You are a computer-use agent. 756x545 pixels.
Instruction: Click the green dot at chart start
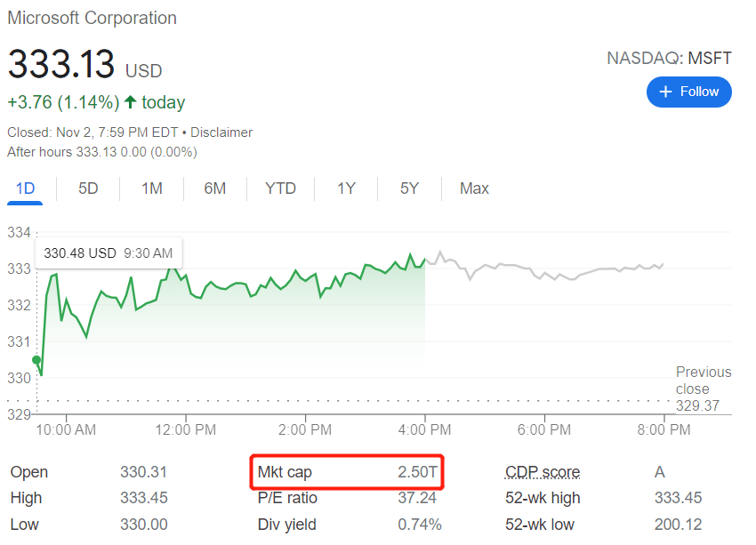click(36, 360)
